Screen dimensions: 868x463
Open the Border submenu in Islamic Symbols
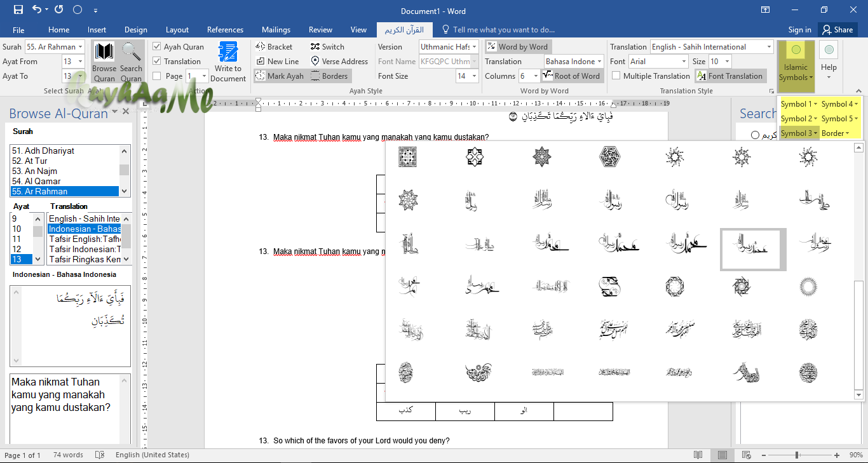[x=835, y=133]
